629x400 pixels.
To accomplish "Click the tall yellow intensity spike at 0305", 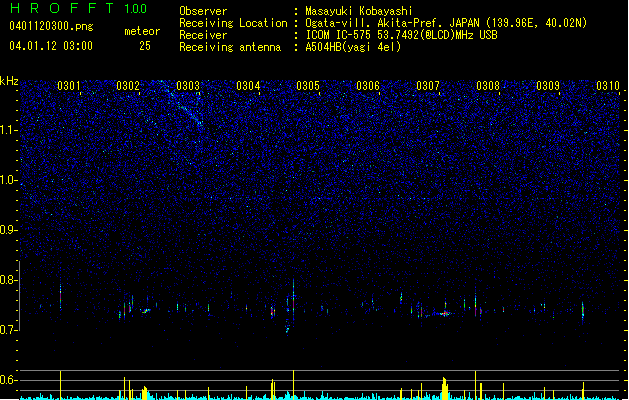I will tap(294, 384).
